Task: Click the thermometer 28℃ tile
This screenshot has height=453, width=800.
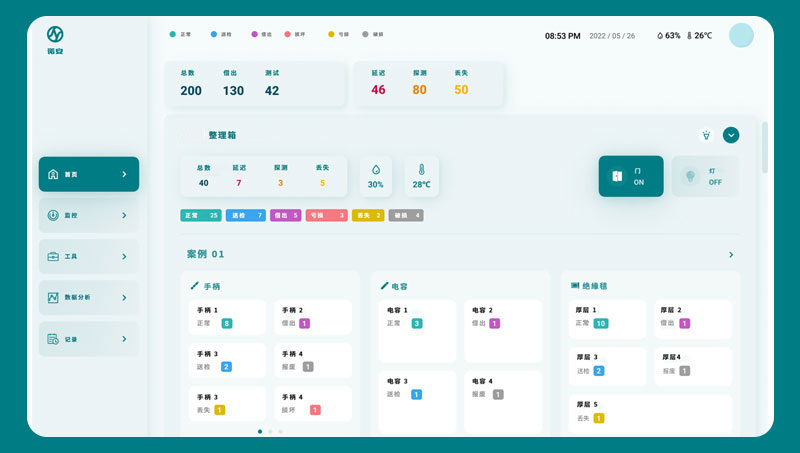Action: click(421, 176)
